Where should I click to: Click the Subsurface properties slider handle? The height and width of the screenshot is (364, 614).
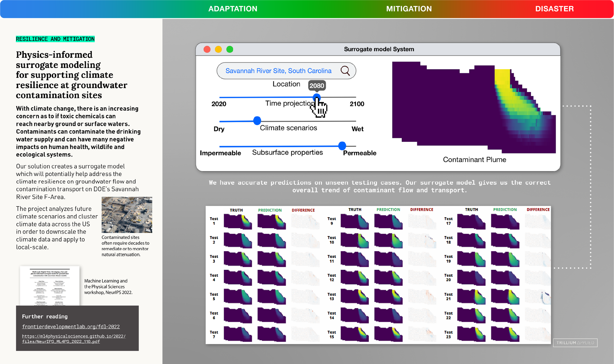point(342,146)
